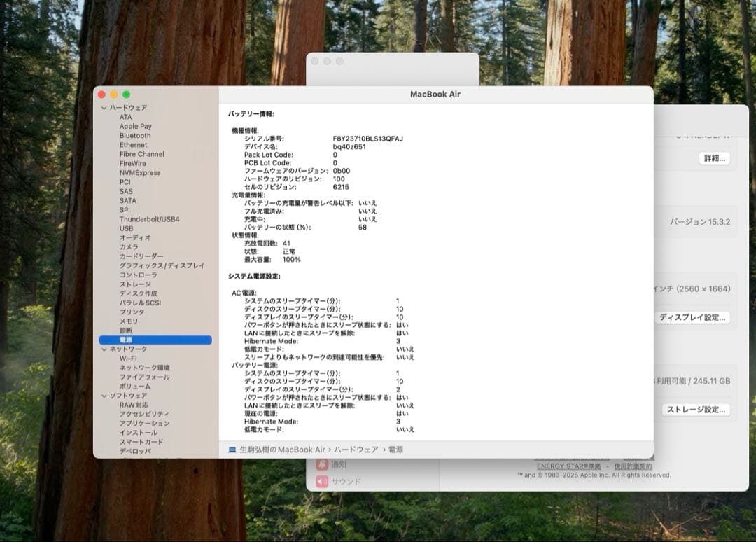Click the MacBook computer icon in path bar
The image size is (756, 542).
(x=232, y=450)
